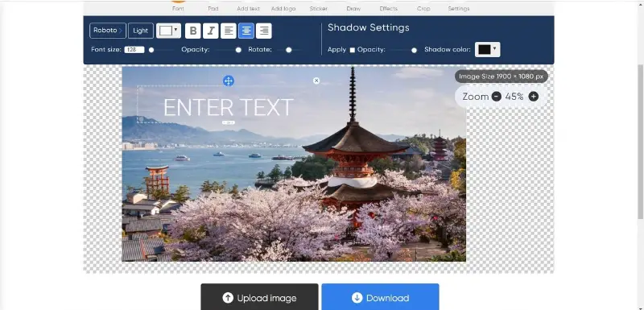Zoom out with the minus icon
Viewport: 644px width, 310px height.
[x=497, y=97]
